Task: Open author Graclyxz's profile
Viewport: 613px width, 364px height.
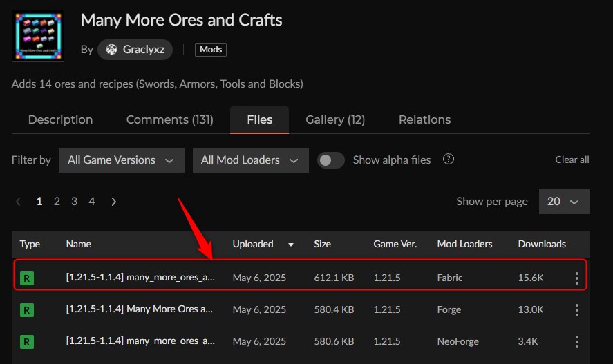Action: click(135, 50)
